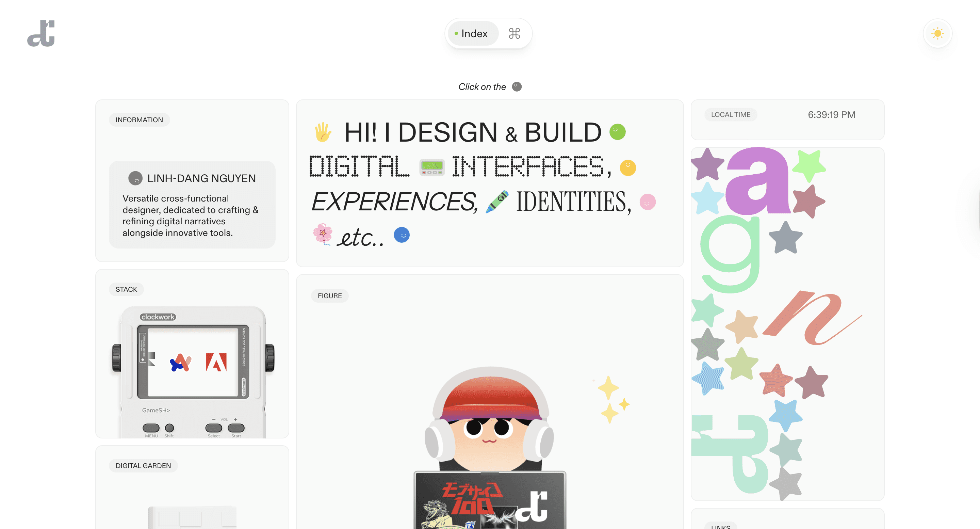Click the Select button on the GameSH device

click(214, 428)
